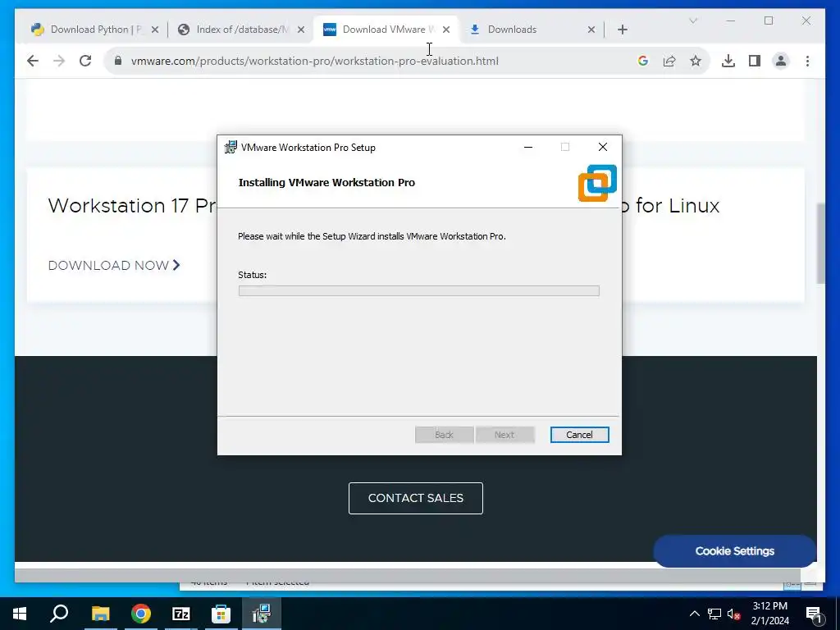Select the Download VMware tab
Screen dimensions: 840x630
click(386, 30)
